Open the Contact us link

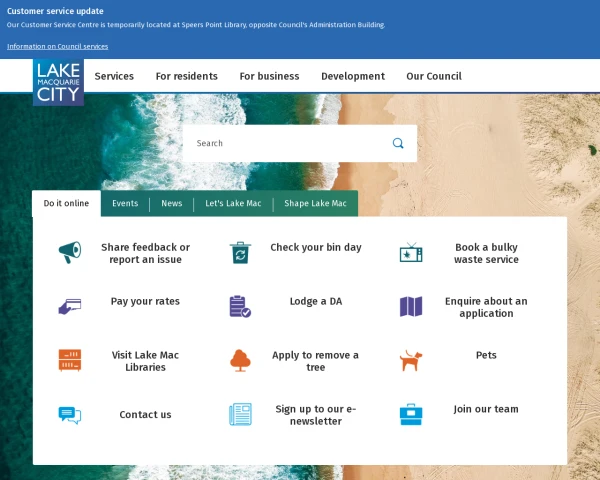click(145, 414)
